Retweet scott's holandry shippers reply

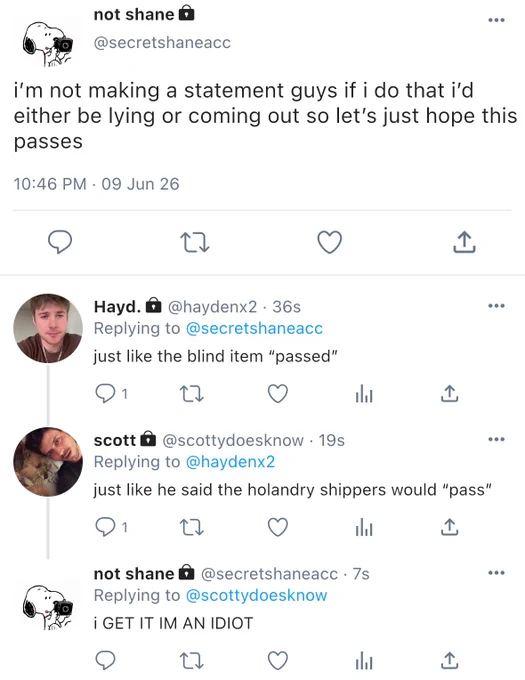click(x=192, y=527)
